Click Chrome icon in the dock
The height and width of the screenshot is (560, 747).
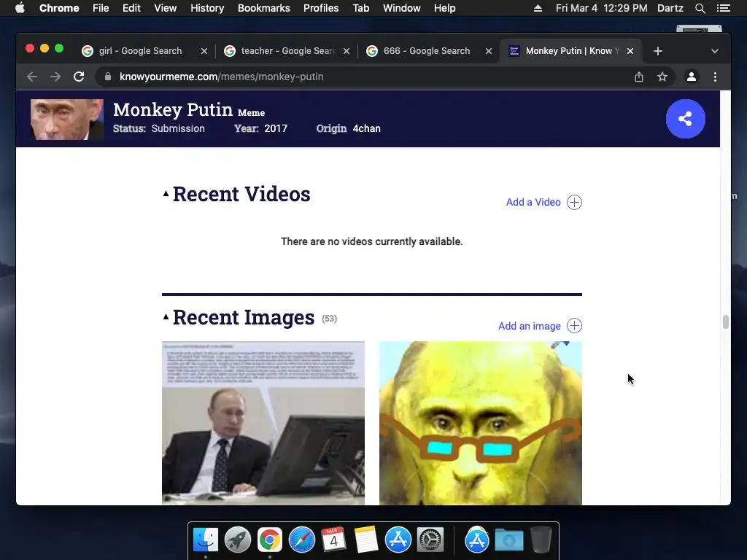coord(270,540)
